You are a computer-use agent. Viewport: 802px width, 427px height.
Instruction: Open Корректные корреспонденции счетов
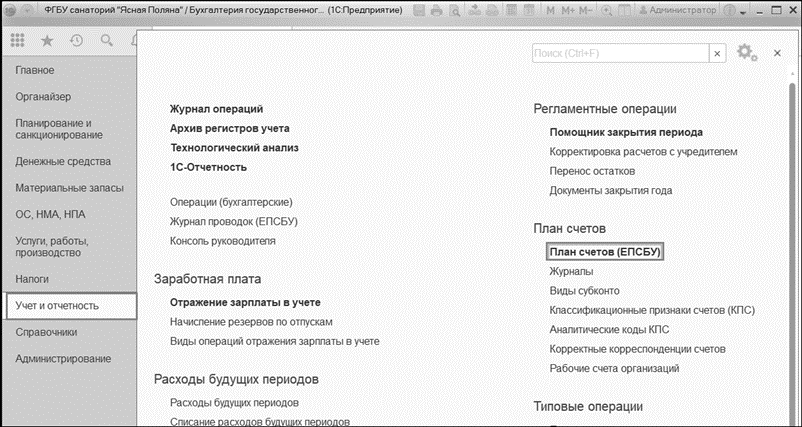[x=637, y=349]
